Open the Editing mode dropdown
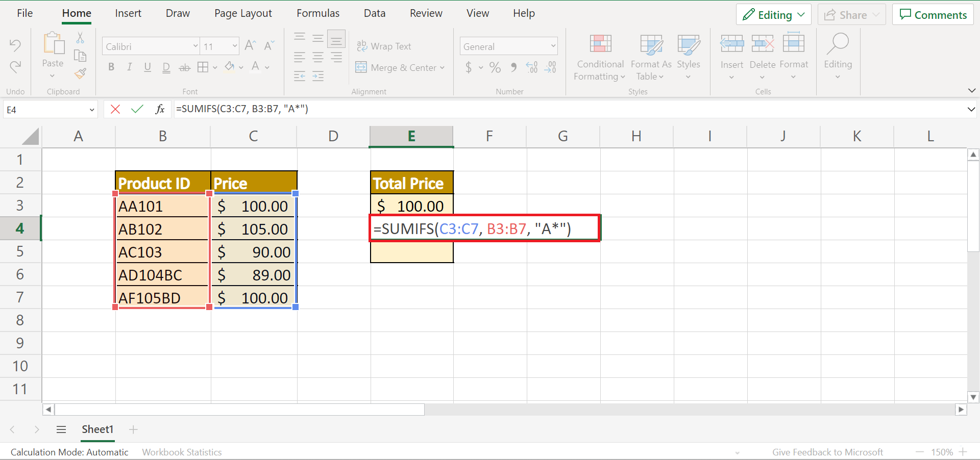980x460 pixels. click(x=773, y=15)
